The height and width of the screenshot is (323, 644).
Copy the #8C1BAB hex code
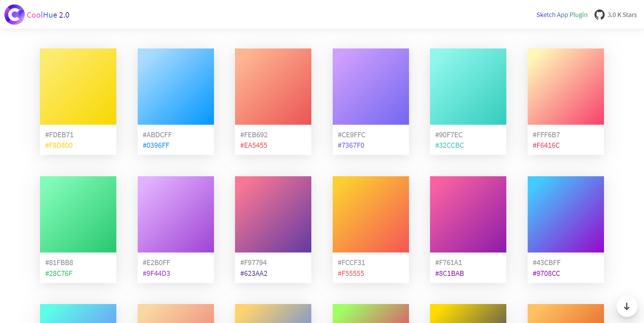click(450, 274)
